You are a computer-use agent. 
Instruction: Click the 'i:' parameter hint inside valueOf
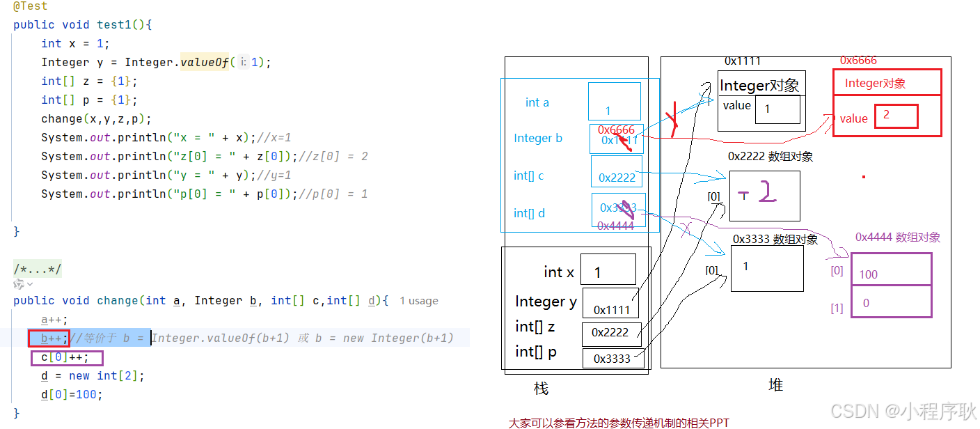[243, 62]
